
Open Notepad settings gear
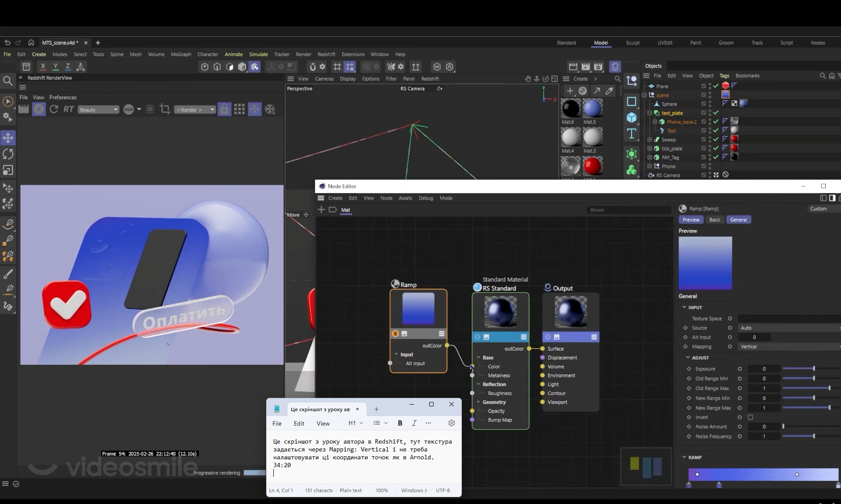coord(452,423)
